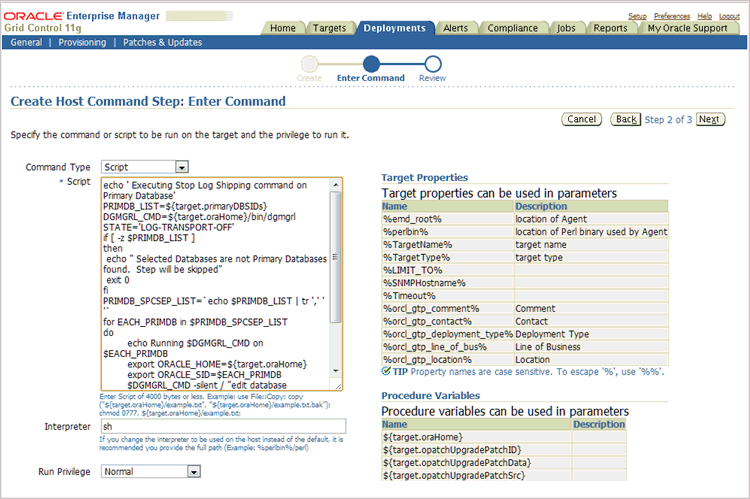Viewport: 750px width, 499px height.
Task: Click the %emd_root% property cell
Action: (x=448, y=219)
